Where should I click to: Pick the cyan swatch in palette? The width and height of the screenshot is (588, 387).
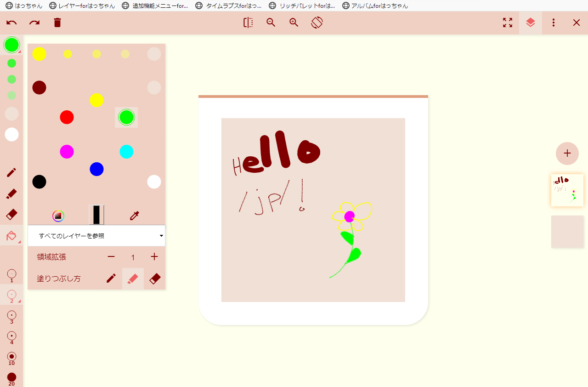(x=126, y=152)
